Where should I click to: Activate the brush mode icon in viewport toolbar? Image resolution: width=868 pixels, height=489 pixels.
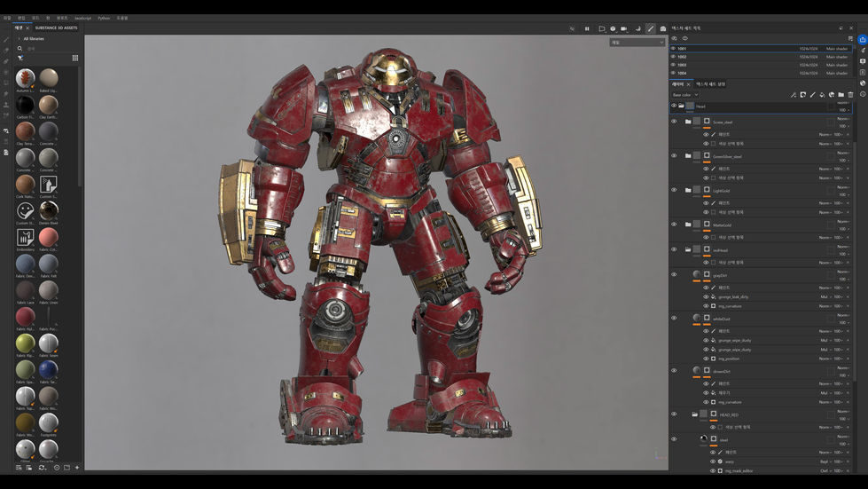(651, 28)
